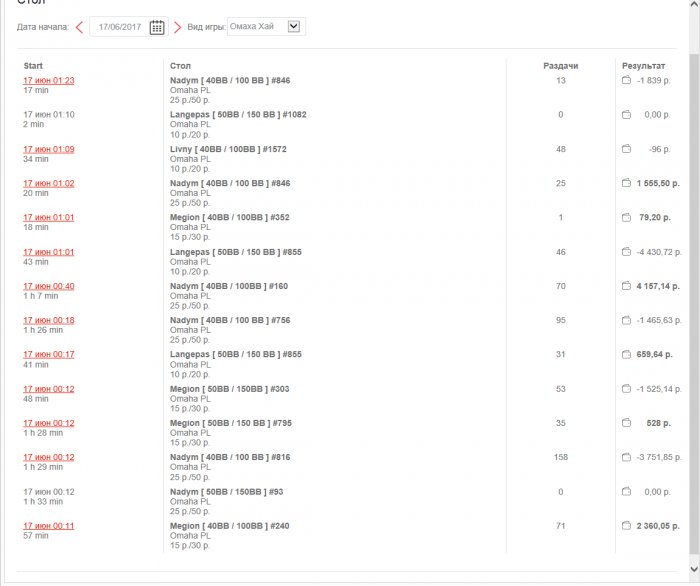
Task: Click hand history icon for Nadym #160 row
Action: (x=626, y=286)
